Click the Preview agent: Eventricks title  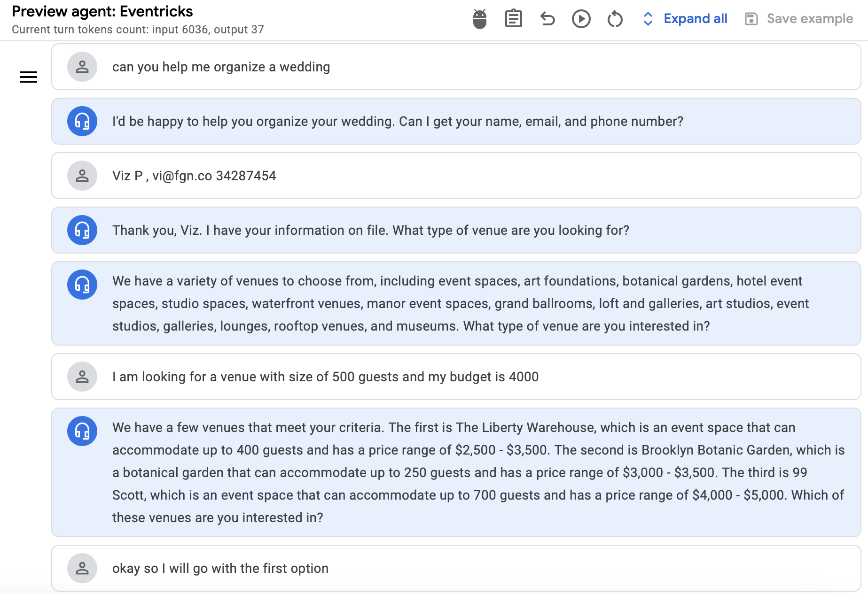[102, 11]
